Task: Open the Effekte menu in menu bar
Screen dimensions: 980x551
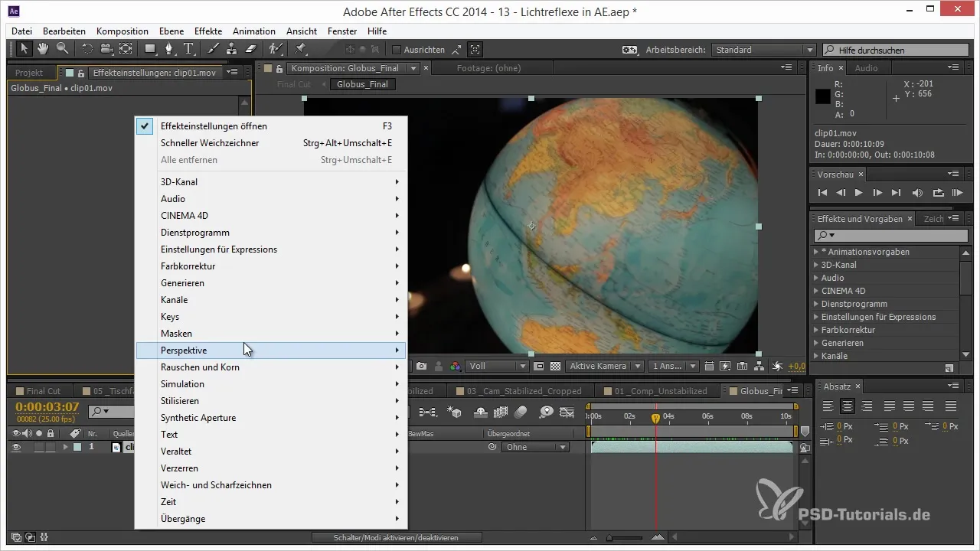Action: [208, 31]
